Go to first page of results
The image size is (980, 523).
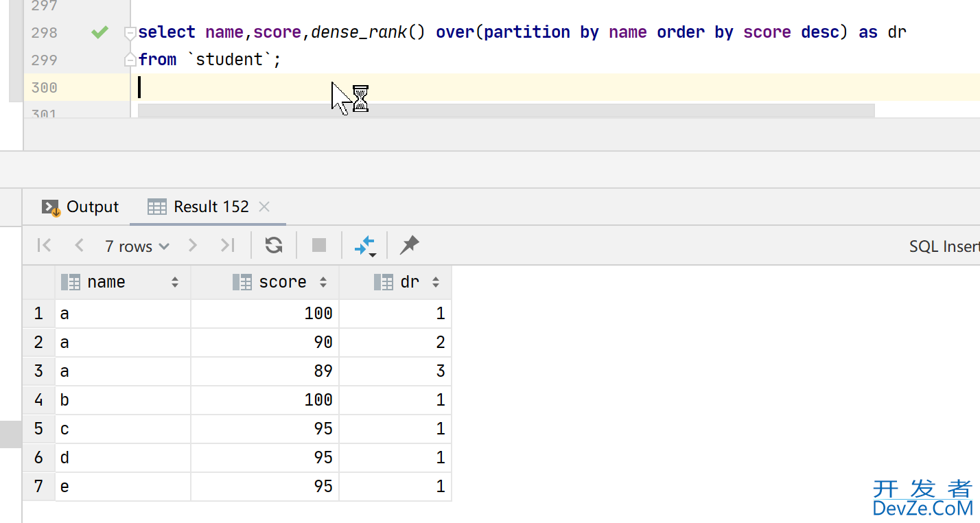pos(45,245)
